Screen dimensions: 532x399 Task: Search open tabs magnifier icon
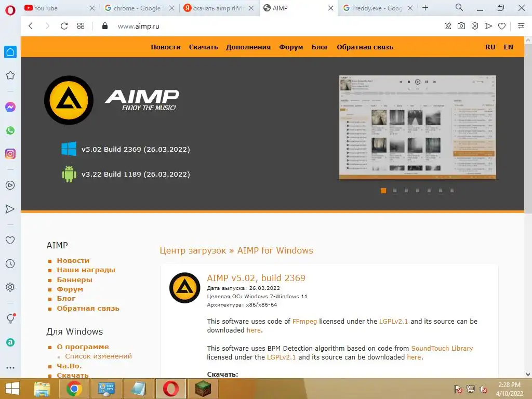tap(459, 7)
